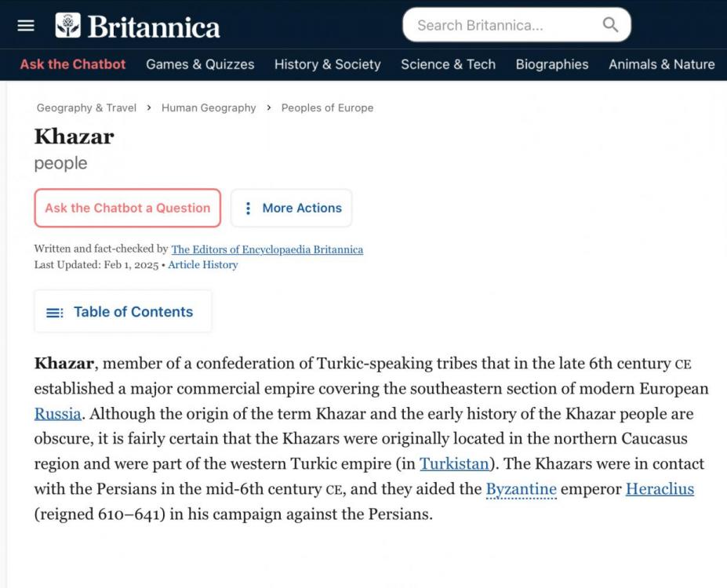Click the Geography & Travel breadcrumb

coord(86,108)
